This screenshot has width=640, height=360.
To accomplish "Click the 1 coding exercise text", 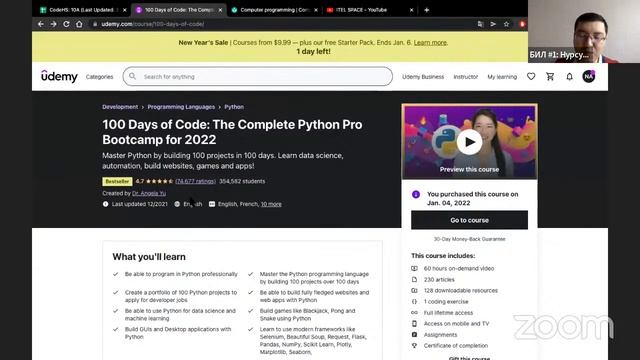I will 446,302.
